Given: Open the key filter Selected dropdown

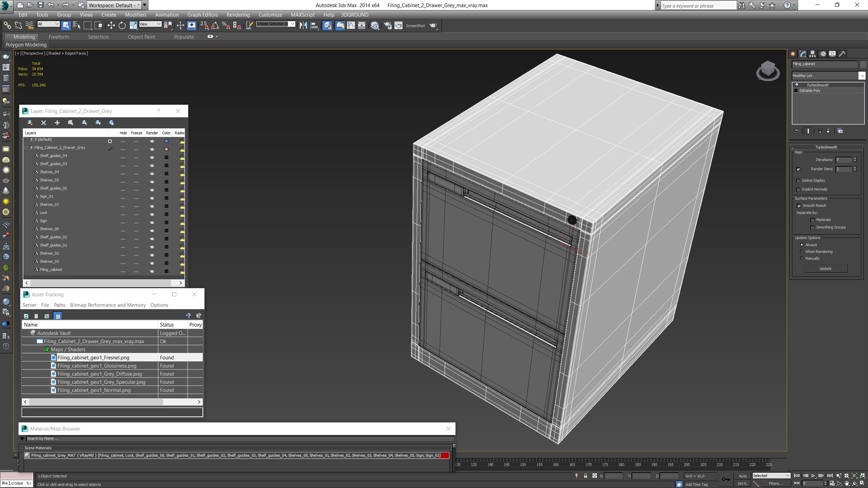Looking at the screenshot, I should [x=771, y=475].
